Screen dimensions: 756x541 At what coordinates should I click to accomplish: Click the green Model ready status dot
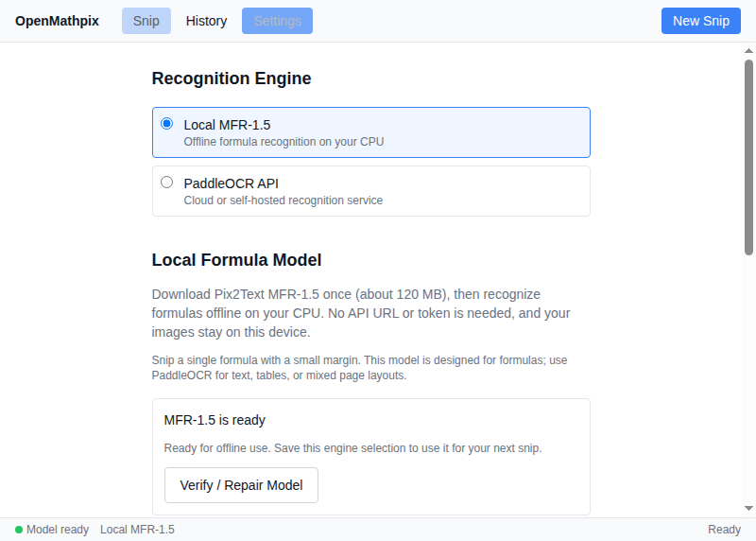pyautogui.click(x=19, y=530)
